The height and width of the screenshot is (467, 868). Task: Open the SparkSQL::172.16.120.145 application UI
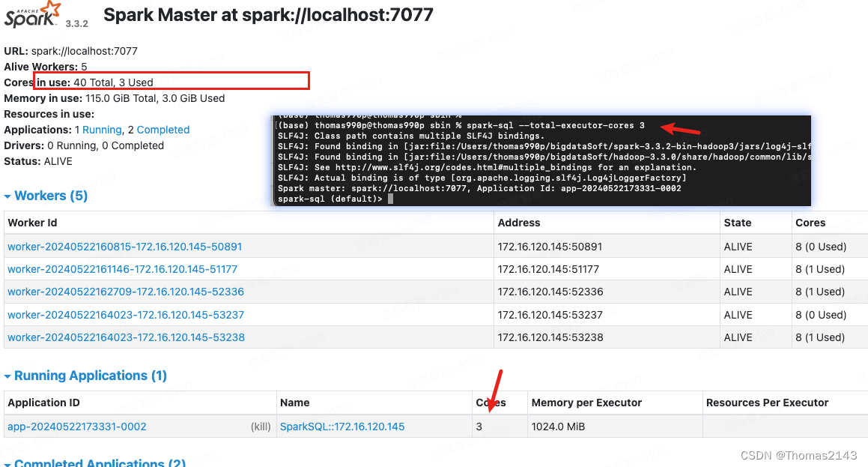point(343,426)
